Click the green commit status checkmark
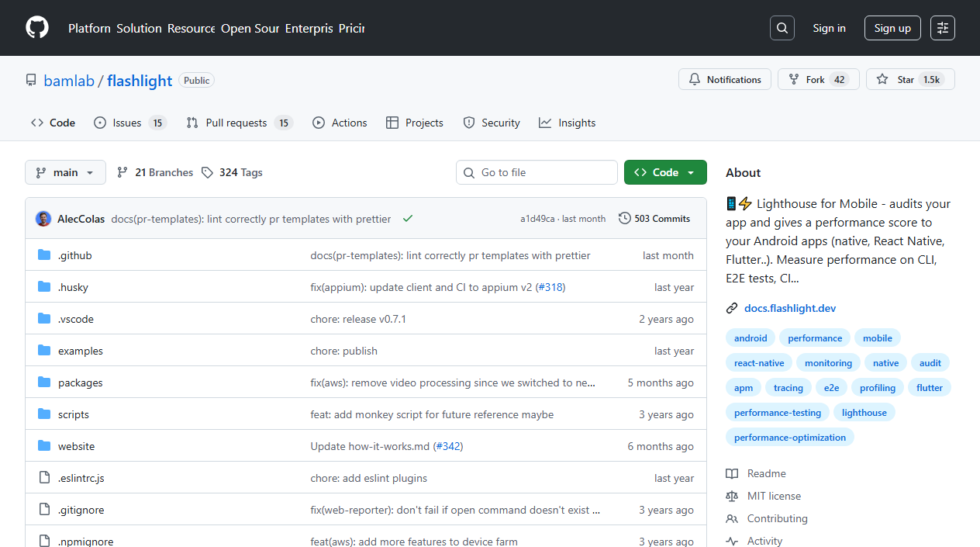Image resolution: width=980 pixels, height=547 pixels. pos(408,219)
